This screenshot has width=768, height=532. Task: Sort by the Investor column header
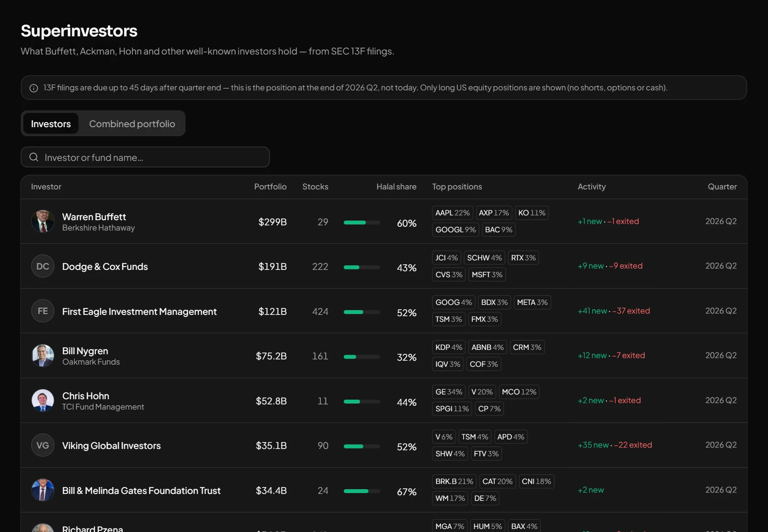tap(46, 187)
